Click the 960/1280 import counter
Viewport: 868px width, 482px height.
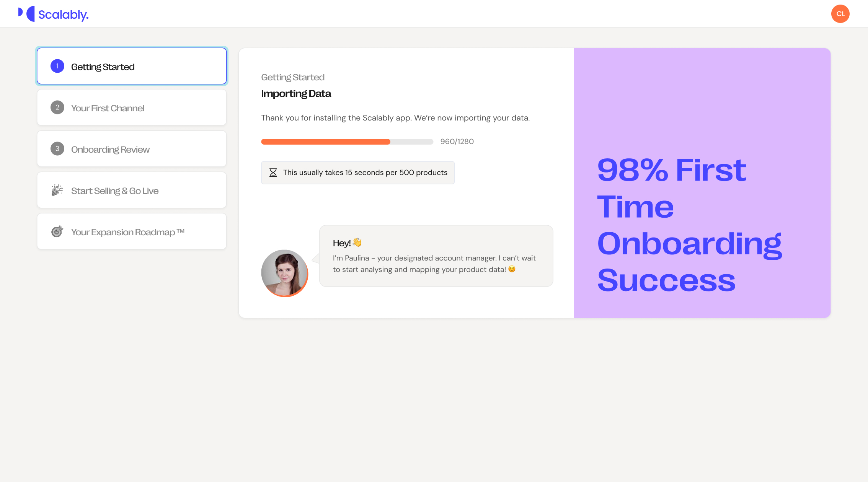(457, 142)
